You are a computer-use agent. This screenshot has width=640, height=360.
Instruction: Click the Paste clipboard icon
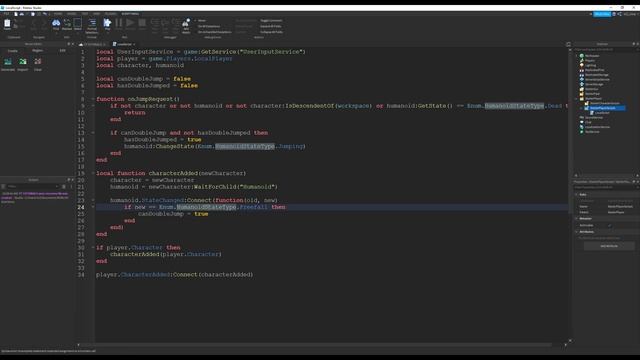click(x=7, y=24)
